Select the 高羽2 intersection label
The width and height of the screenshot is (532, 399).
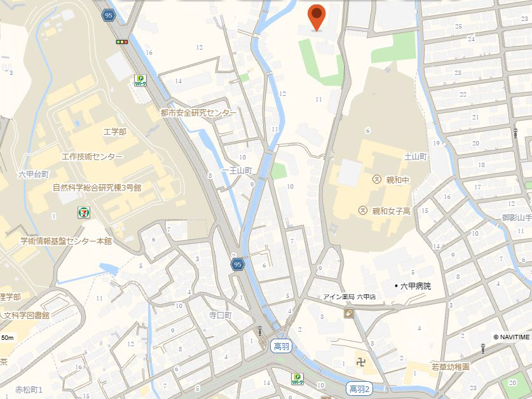click(359, 388)
